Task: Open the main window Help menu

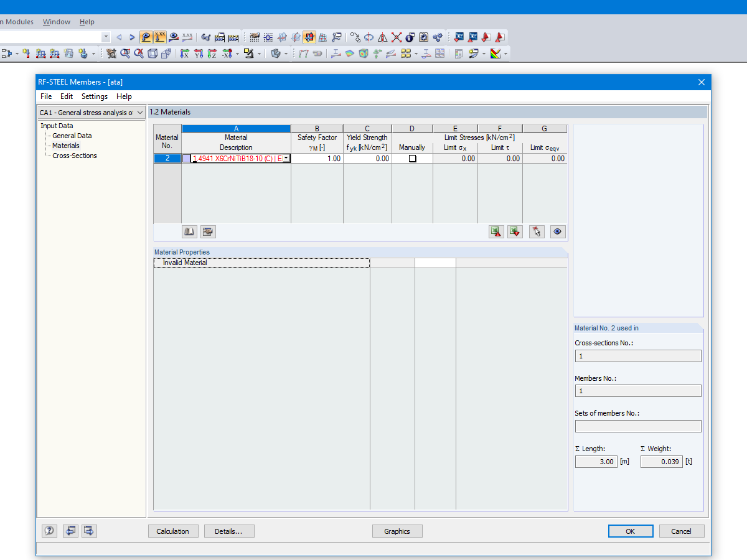Action: tap(87, 22)
